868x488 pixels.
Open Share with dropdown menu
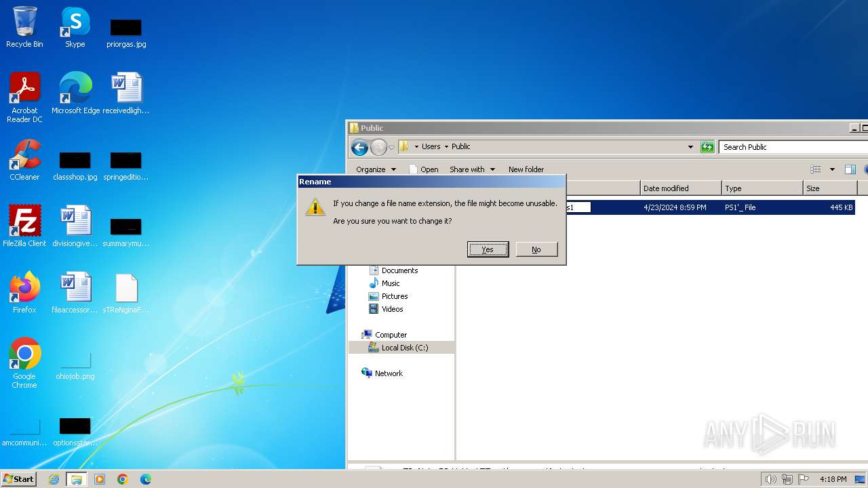point(472,169)
